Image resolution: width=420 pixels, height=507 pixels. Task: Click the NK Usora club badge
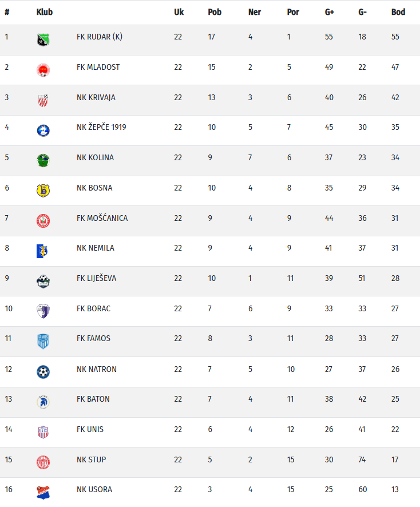coord(43,493)
